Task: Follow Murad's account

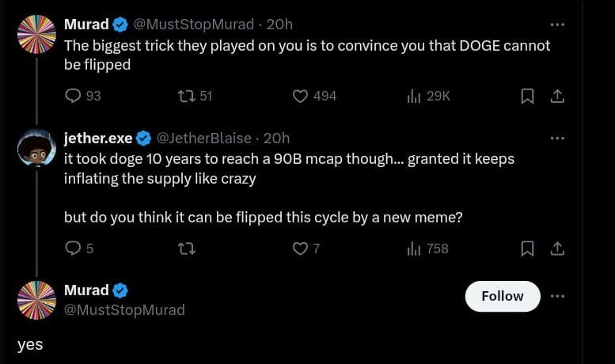Action: coord(502,296)
